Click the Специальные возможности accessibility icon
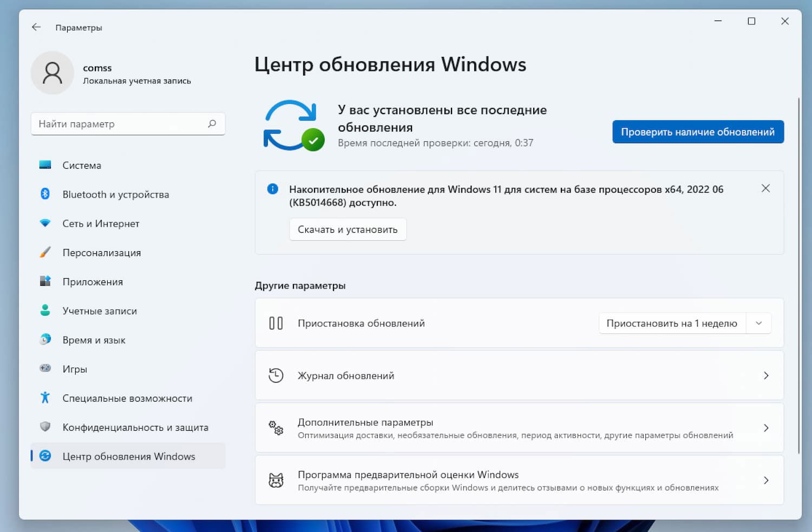Screen dimensions: 812x532 point(45,398)
